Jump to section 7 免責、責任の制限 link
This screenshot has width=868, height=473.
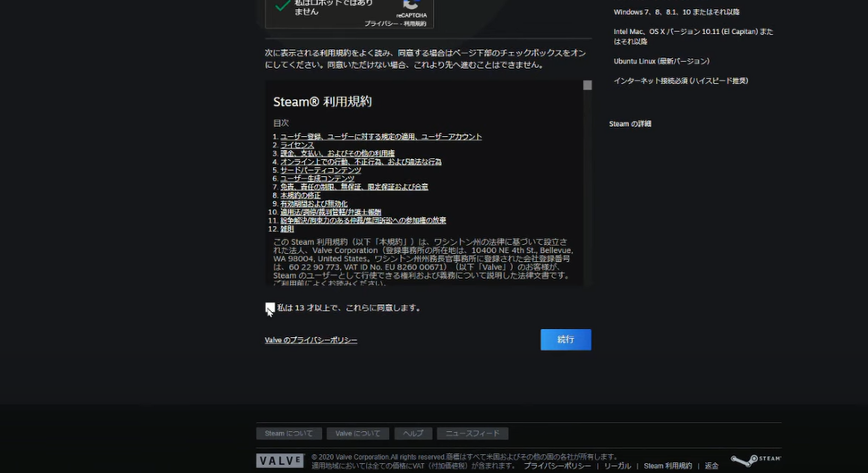(353, 187)
